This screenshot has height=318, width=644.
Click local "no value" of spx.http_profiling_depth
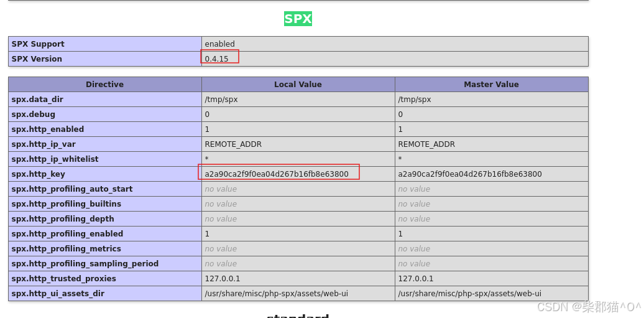click(x=221, y=219)
